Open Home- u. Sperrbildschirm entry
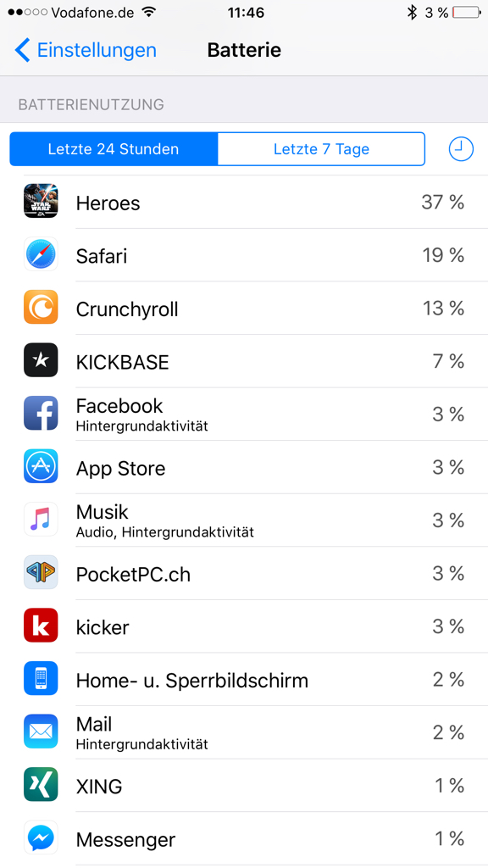Viewport: 488px width, 868px height. pos(244,680)
